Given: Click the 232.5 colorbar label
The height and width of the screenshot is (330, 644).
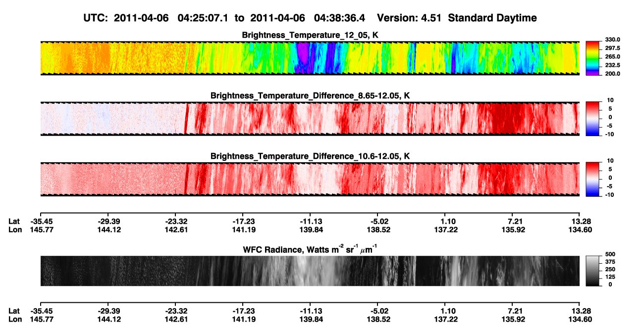Looking at the screenshot, I should click(612, 65).
